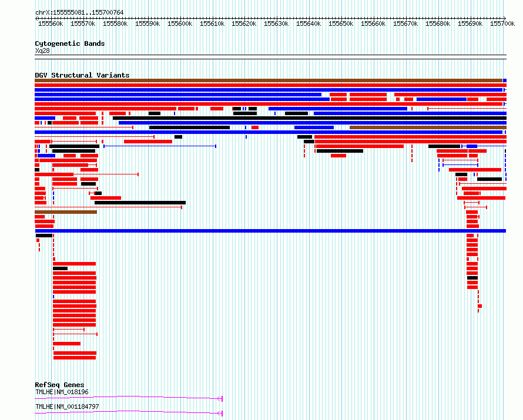Image resolution: width=523 pixels, height=420 pixels.
Task: Select the 155630k ruler position label
Action: point(277,23)
